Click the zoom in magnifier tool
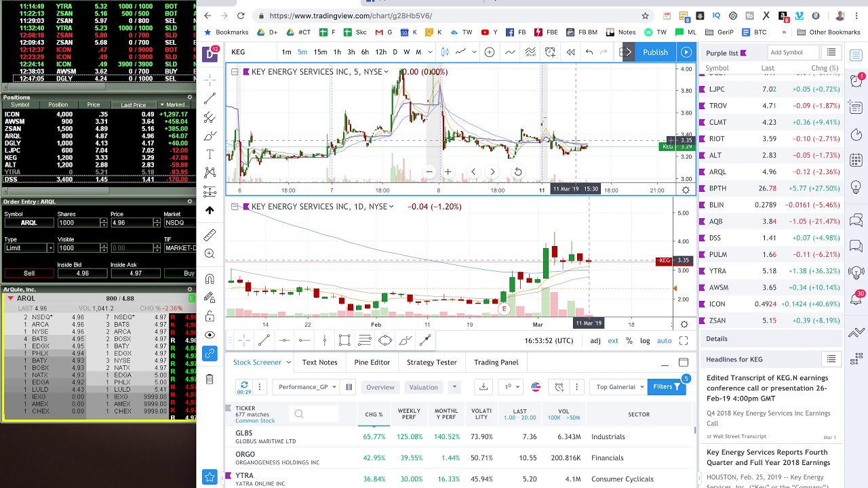The width and height of the screenshot is (868, 488). pos(210,253)
